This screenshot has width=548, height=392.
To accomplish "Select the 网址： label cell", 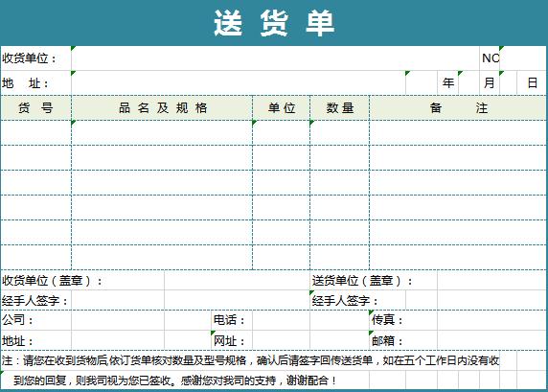I will point(232,340).
